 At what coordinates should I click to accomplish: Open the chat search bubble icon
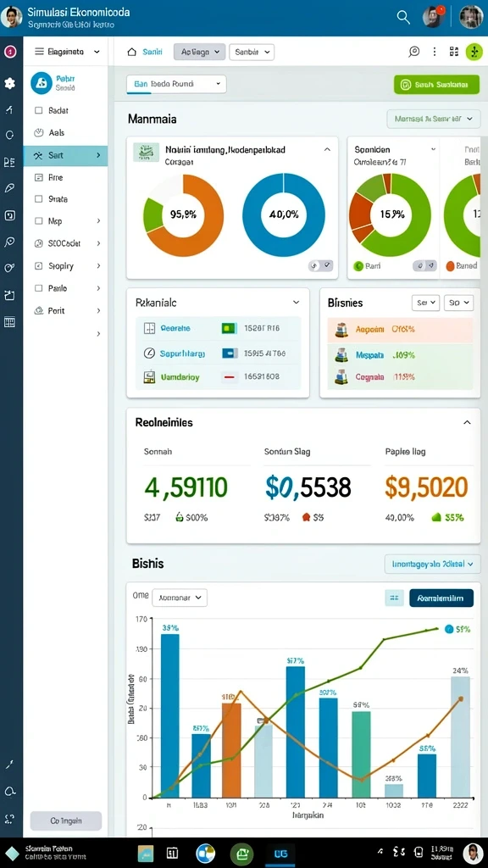click(x=413, y=52)
